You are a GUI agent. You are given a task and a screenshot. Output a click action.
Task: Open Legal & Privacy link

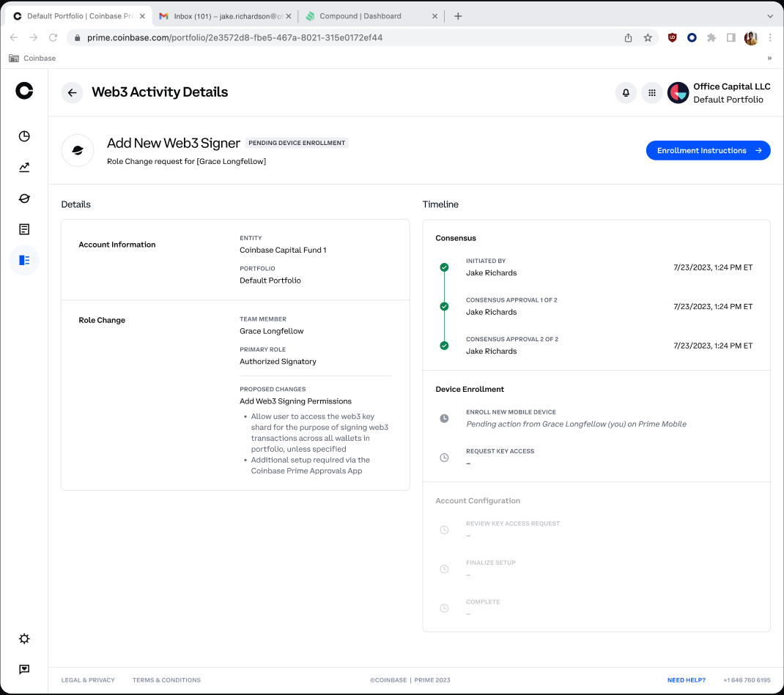point(88,680)
